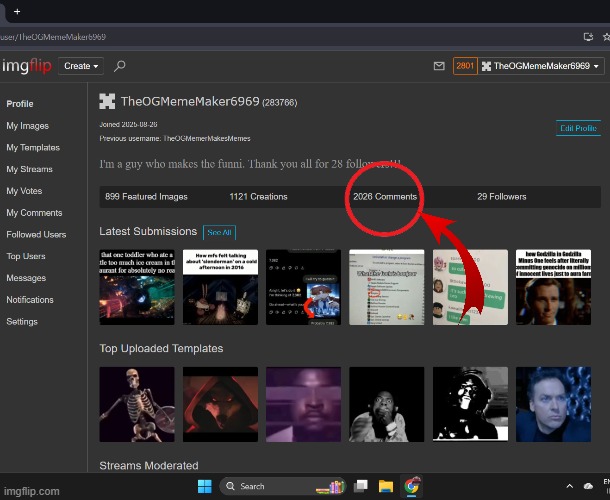The height and width of the screenshot is (500, 610).
Task: Open Notifications in the sidebar
Action: [x=30, y=300]
